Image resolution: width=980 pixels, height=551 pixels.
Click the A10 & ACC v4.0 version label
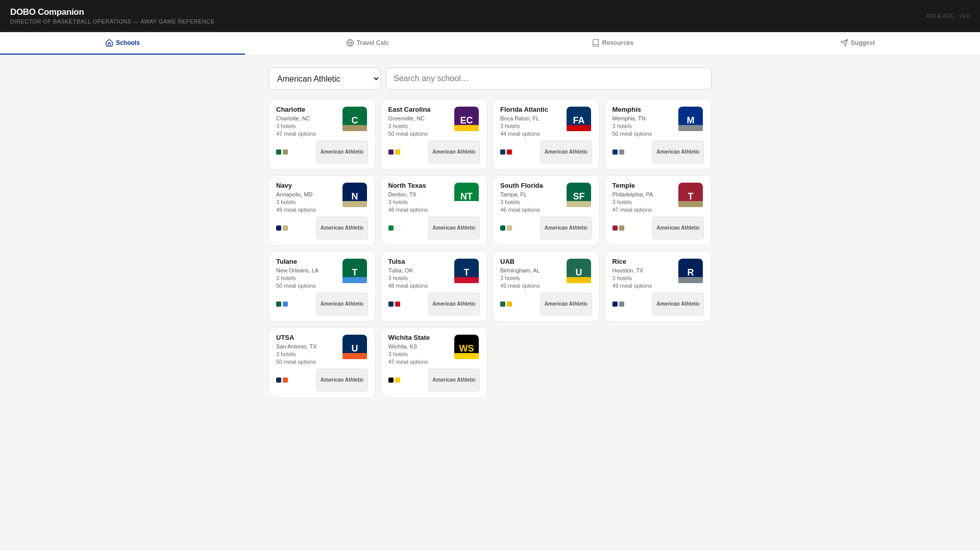pos(948,16)
